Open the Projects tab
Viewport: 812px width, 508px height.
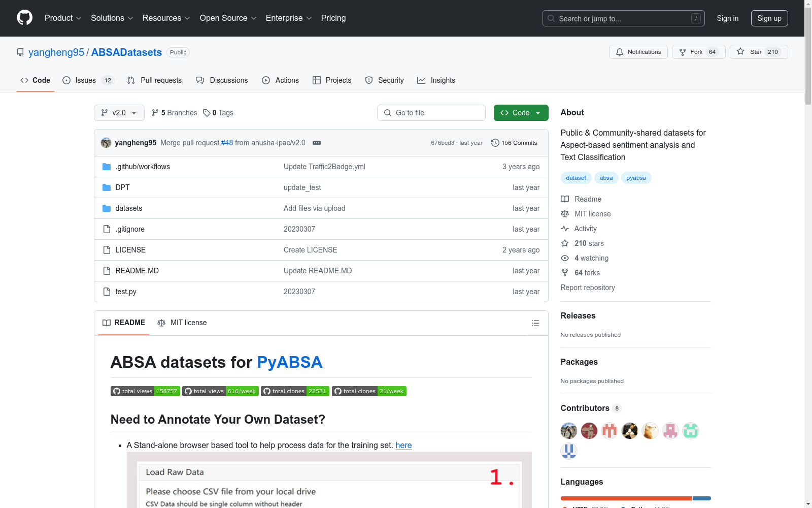pos(332,80)
